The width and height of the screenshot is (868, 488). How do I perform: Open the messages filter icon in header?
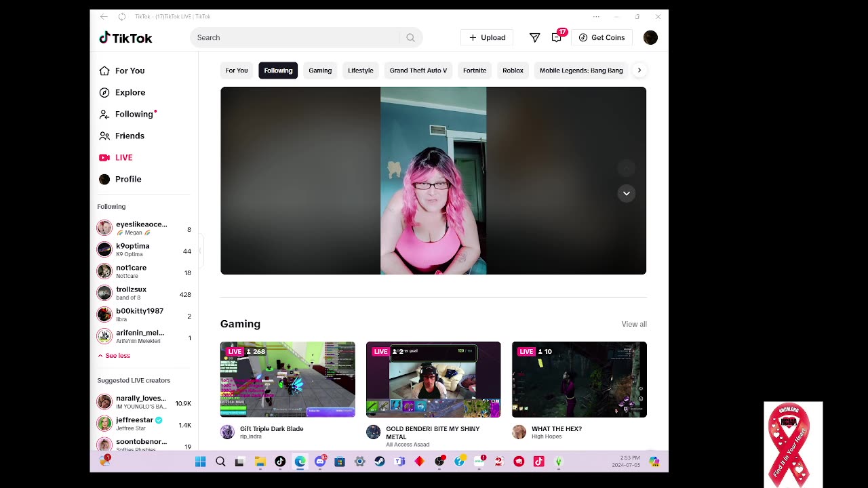tap(534, 38)
